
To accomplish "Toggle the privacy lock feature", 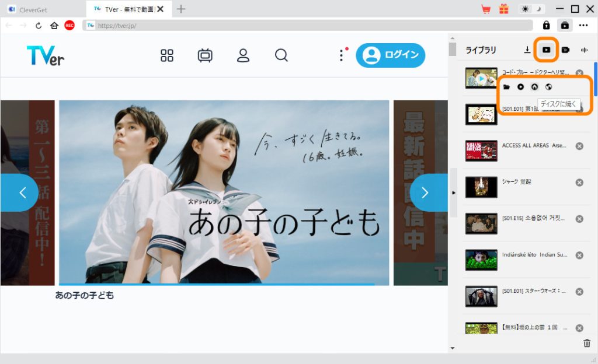I will 547,26.
